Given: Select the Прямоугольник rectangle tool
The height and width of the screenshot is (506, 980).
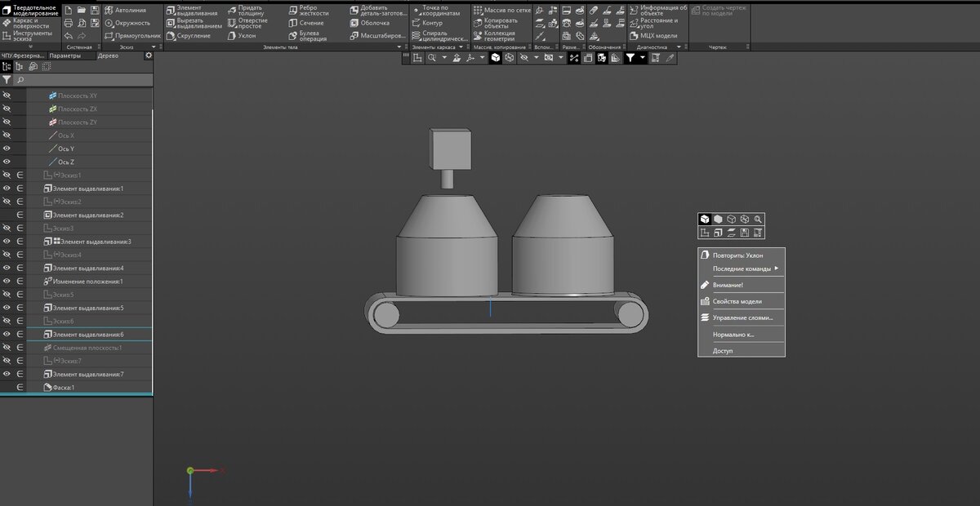Looking at the screenshot, I should pos(133,36).
